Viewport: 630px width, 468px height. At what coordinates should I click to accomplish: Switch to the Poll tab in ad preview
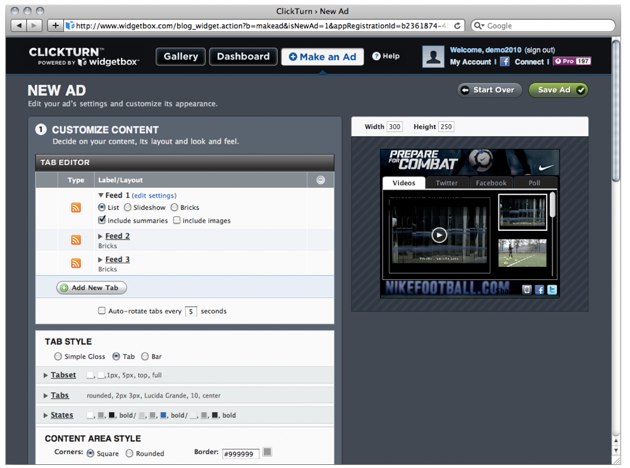coord(534,183)
